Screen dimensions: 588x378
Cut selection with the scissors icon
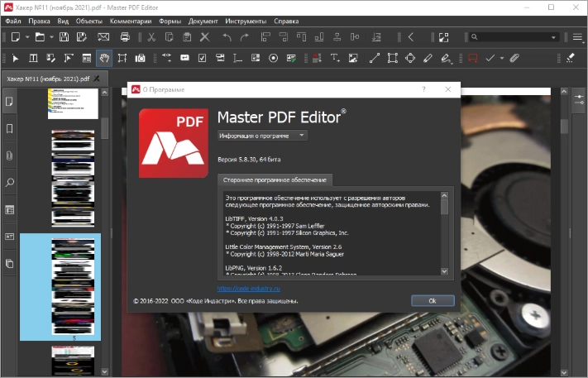(x=151, y=37)
